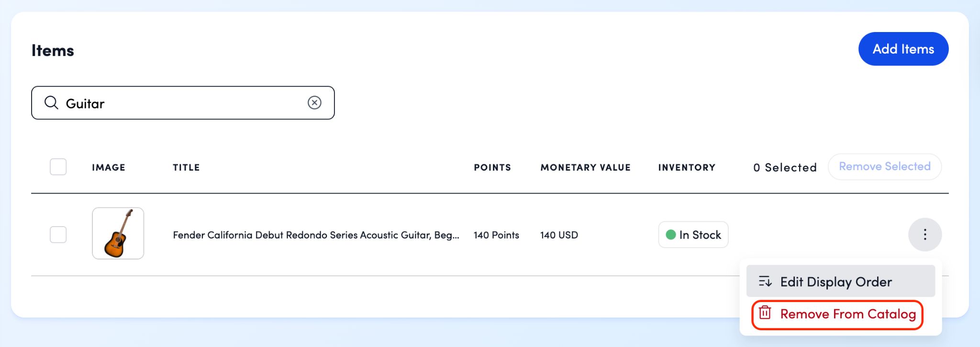980x347 pixels.
Task: Click the Remove Selected button
Action: (884, 167)
